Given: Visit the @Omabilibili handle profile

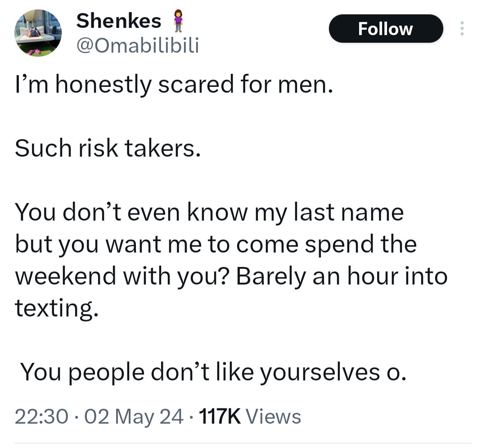Looking at the screenshot, I should pos(138,45).
